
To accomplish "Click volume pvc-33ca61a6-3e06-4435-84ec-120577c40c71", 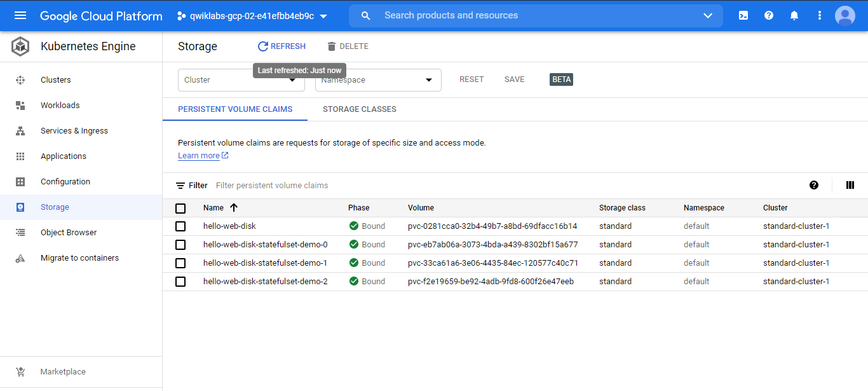I will coord(493,263).
